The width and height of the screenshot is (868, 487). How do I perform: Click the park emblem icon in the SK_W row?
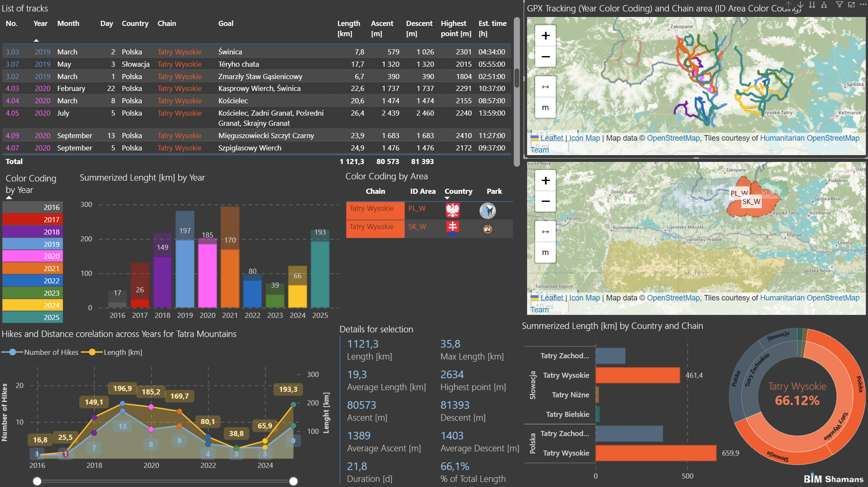click(488, 229)
